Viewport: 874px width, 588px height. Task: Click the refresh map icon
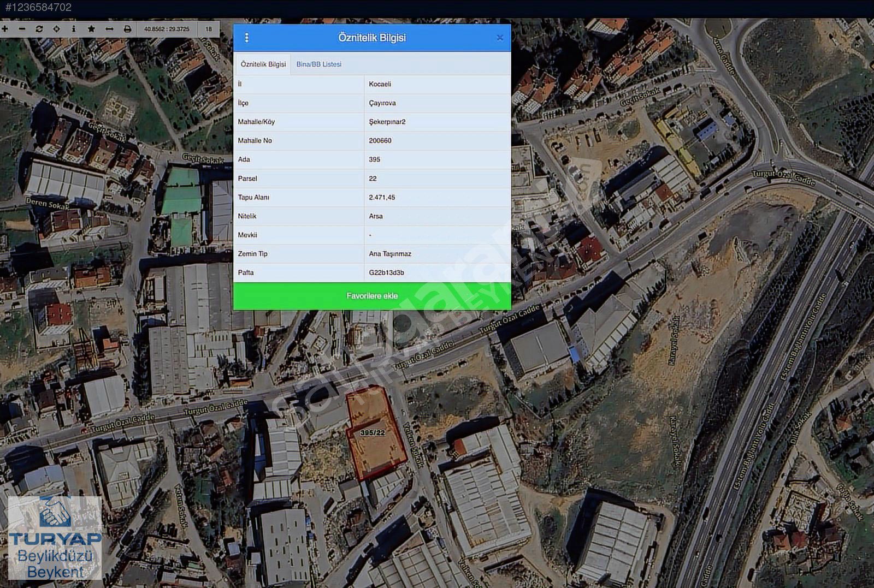pyautogui.click(x=39, y=29)
